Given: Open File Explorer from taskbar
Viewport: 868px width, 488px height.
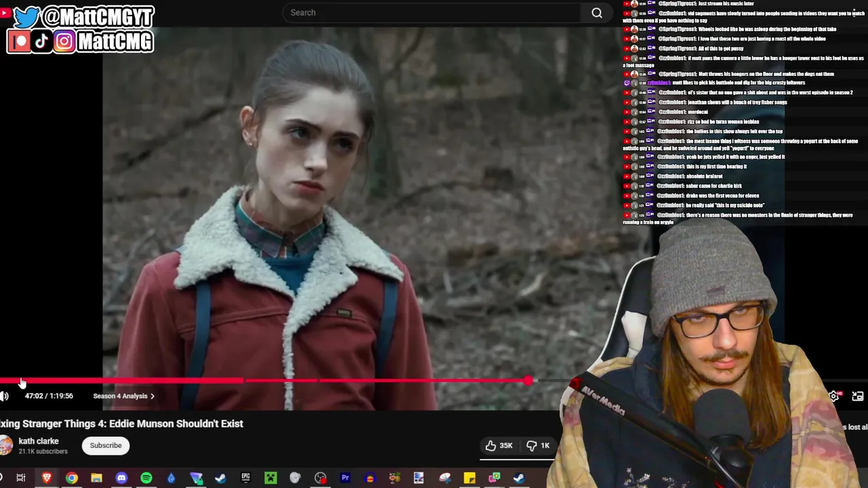Looking at the screenshot, I should (x=96, y=479).
